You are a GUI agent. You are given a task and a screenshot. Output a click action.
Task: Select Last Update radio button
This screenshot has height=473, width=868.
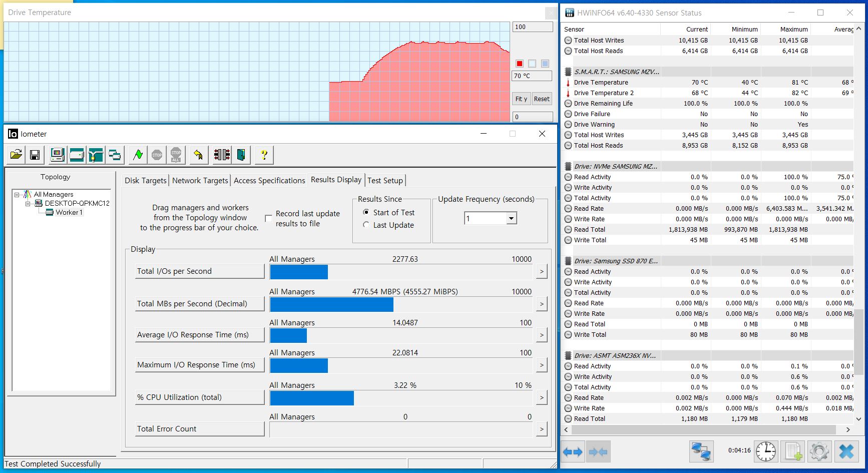[x=366, y=225]
